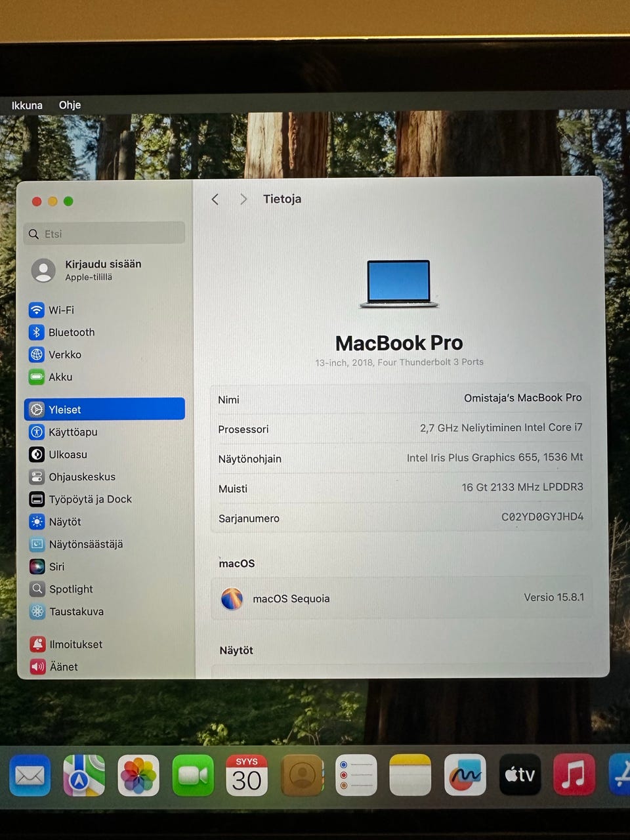
Task: Open Ohje help menu
Action: 70,105
